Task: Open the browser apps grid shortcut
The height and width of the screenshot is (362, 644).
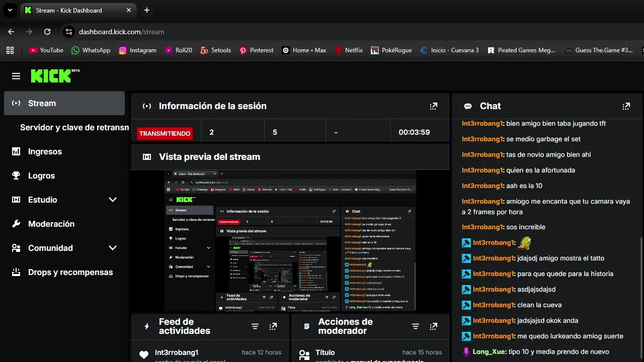Action: (10, 50)
